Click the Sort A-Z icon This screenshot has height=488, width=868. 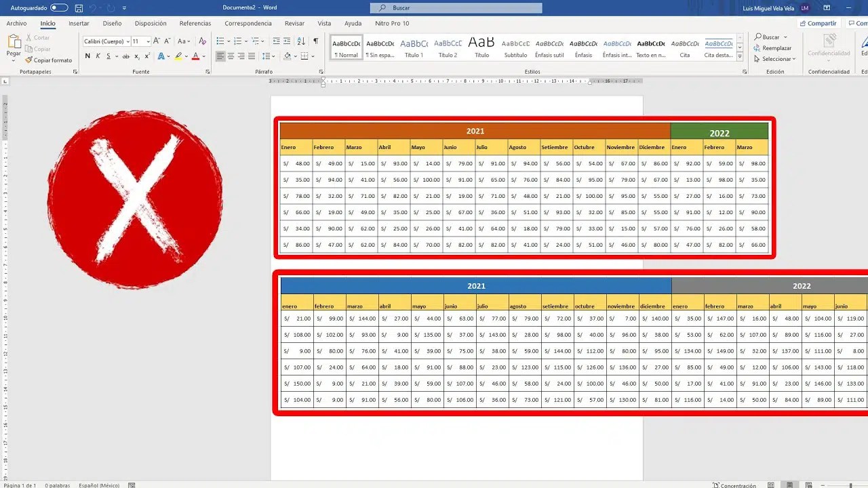[x=302, y=41]
